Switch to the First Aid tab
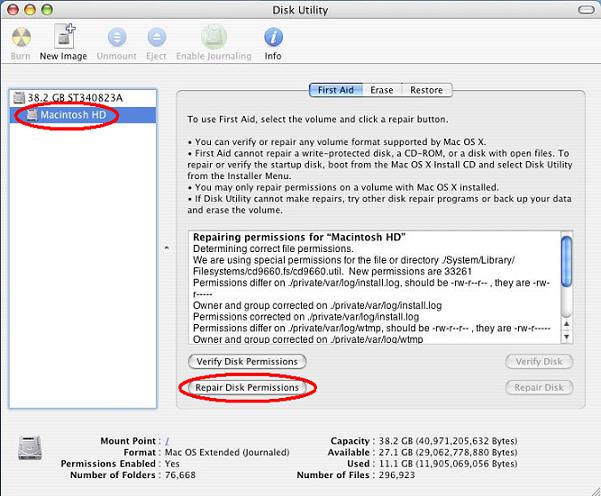 (335, 90)
